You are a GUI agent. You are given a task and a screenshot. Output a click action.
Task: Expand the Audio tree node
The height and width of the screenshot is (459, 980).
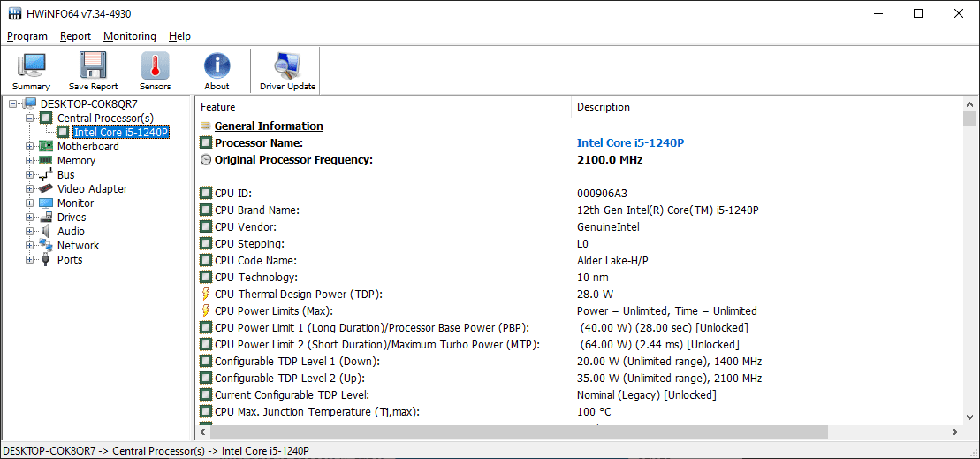[x=29, y=231]
